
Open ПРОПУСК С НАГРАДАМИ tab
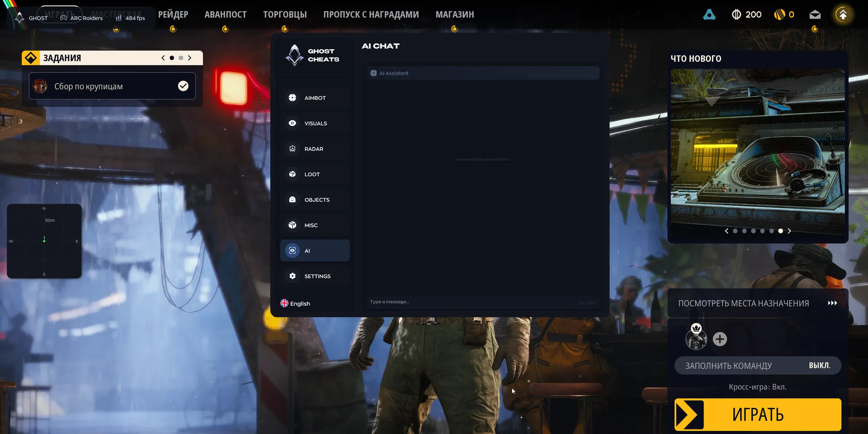pos(371,14)
